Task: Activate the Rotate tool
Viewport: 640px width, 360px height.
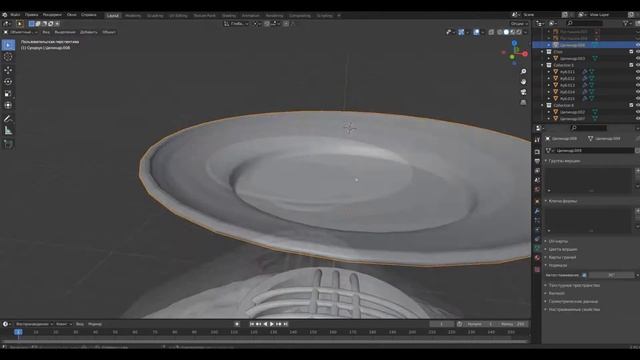Action: point(8,82)
